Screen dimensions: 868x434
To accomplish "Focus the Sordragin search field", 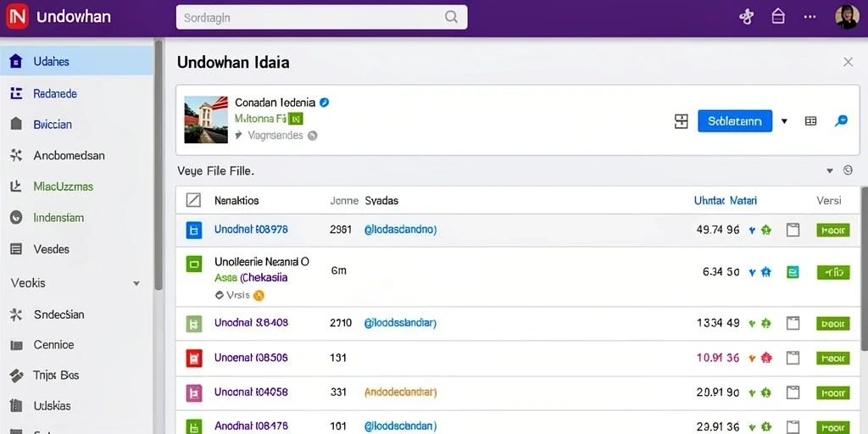I will (x=321, y=17).
